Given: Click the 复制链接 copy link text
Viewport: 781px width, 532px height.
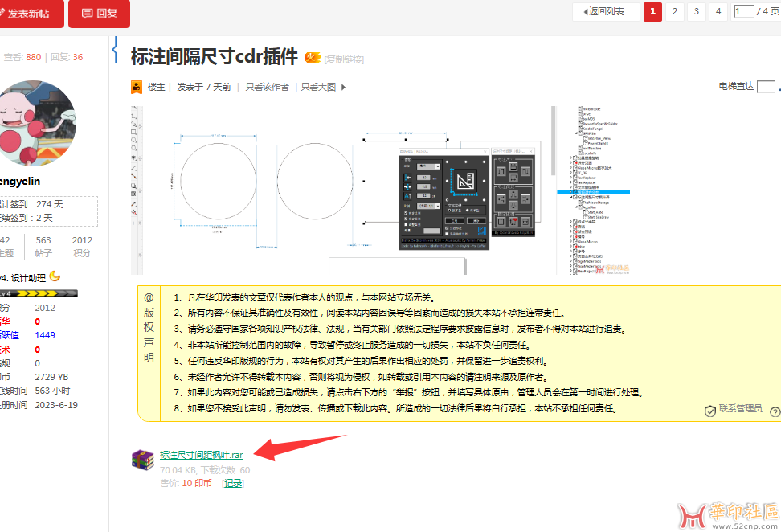Looking at the screenshot, I should pos(344,59).
